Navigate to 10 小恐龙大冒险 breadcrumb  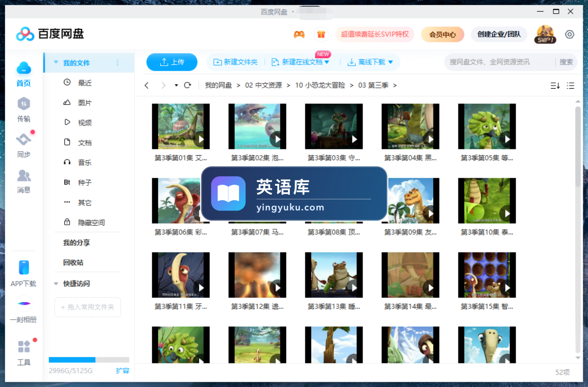(320, 85)
